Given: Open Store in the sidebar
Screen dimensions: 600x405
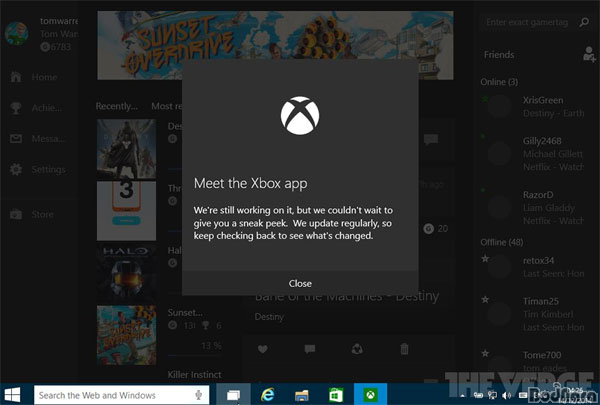Looking at the screenshot, I should pos(39,214).
